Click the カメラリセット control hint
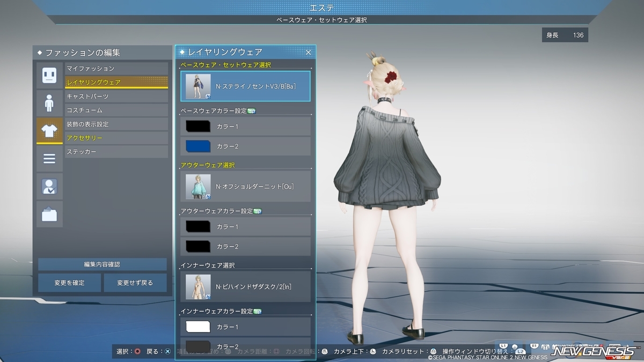The width and height of the screenshot is (644, 362). pyautogui.click(x=408, y=352)
